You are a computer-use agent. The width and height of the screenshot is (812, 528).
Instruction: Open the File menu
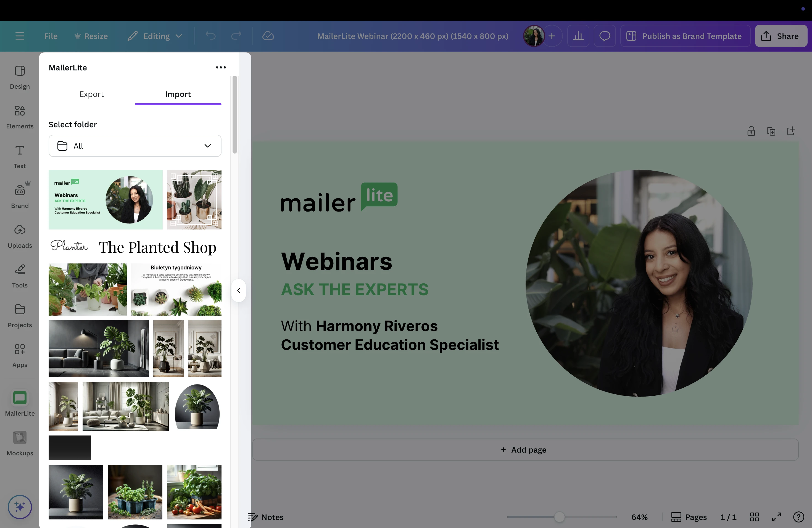tap(51, 36)
